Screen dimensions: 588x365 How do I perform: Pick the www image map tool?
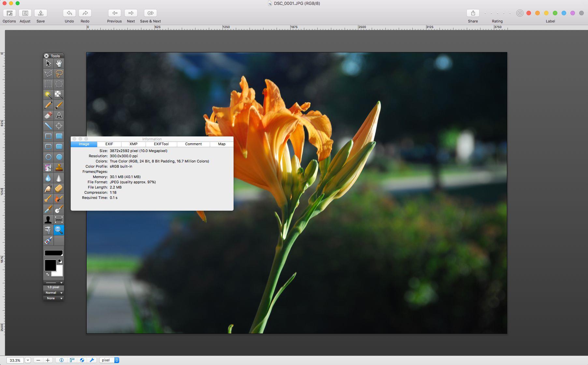(x=59, y=219)
